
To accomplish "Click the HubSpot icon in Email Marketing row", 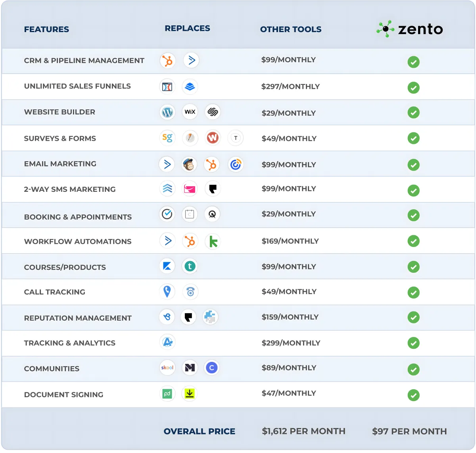I will [x=211, y=164].
